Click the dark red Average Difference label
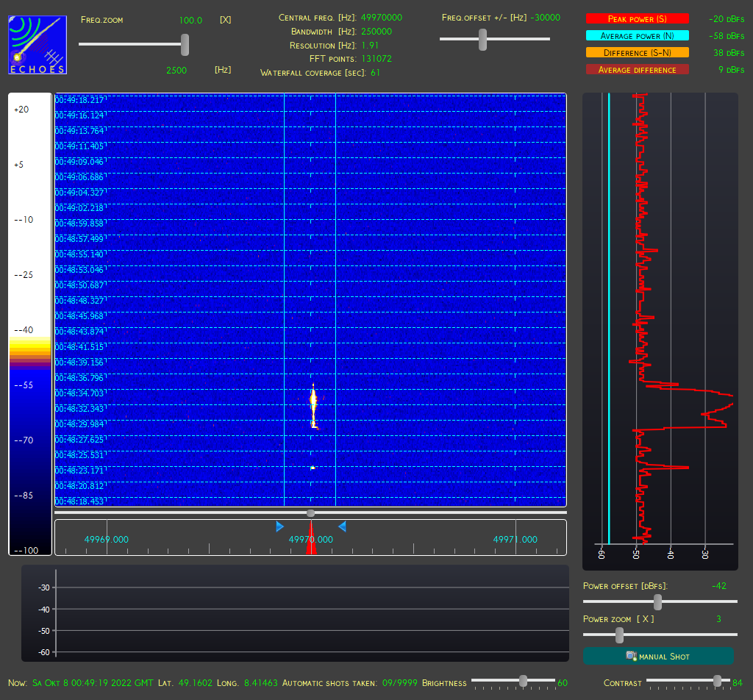Image resolution: width=753 pixels, height=700 pixels. [x=638, y=70]
